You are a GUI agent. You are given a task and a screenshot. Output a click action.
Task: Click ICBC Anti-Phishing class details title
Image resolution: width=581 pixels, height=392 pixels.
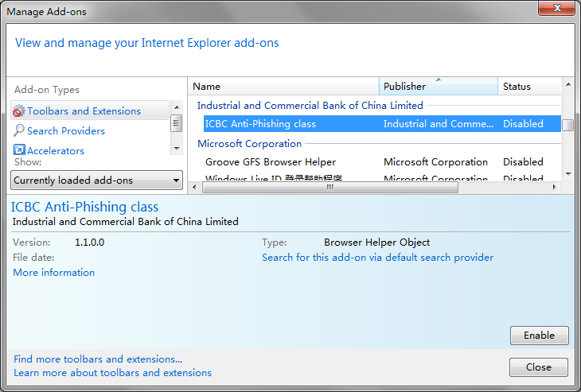pos(84,207)
